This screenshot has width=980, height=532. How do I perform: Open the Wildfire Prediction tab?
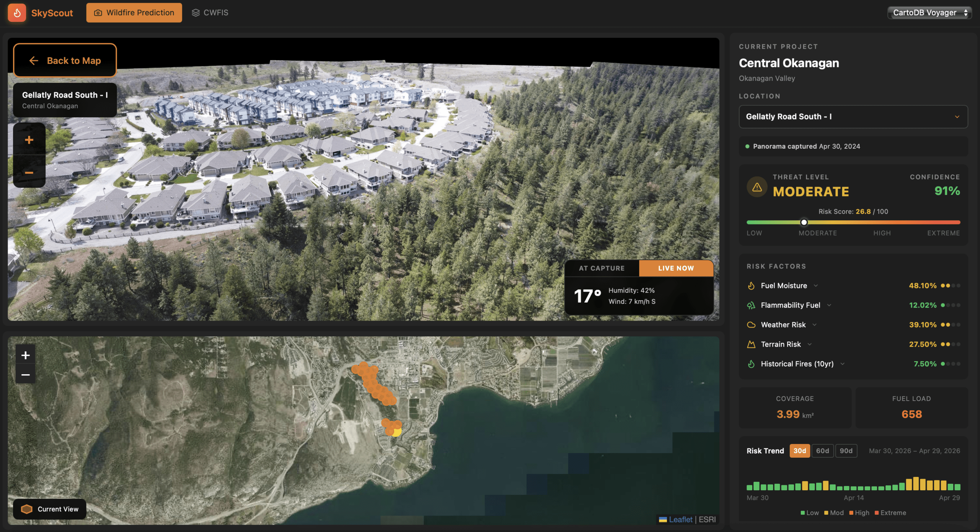[x=134, y=13]
